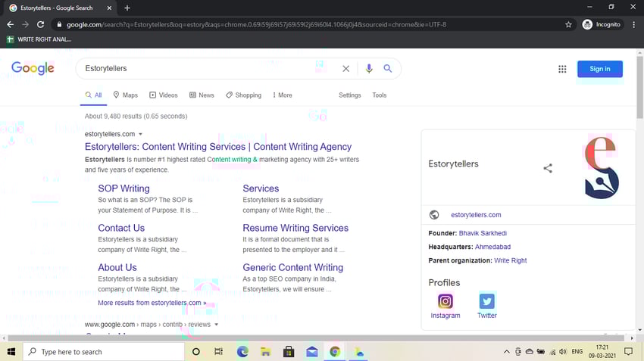The height and width of the screenshot is (361, 644).
Task: Close the Estorytellers Google Search tab
Action: pos(109,8)
